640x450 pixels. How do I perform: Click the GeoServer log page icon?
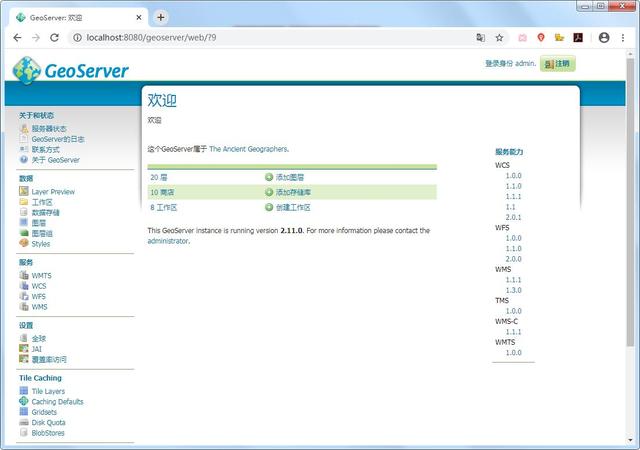click(x=24, y=139)
